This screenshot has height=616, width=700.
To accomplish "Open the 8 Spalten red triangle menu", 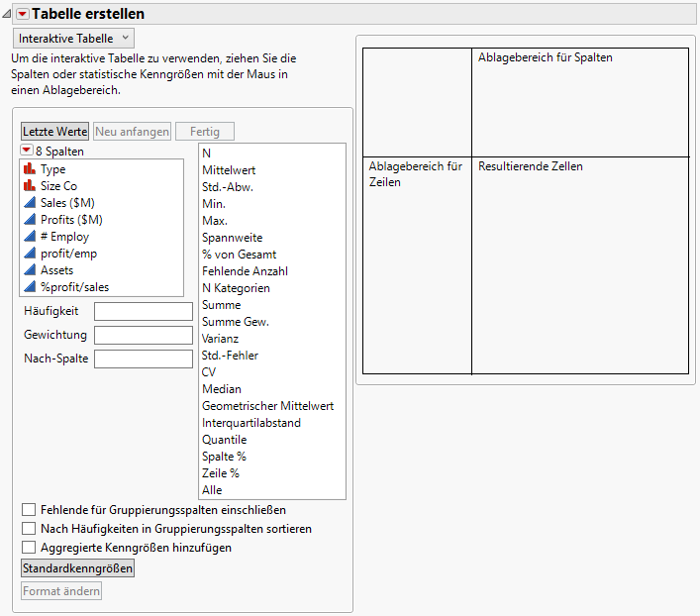I will click(x=27, y=152).
